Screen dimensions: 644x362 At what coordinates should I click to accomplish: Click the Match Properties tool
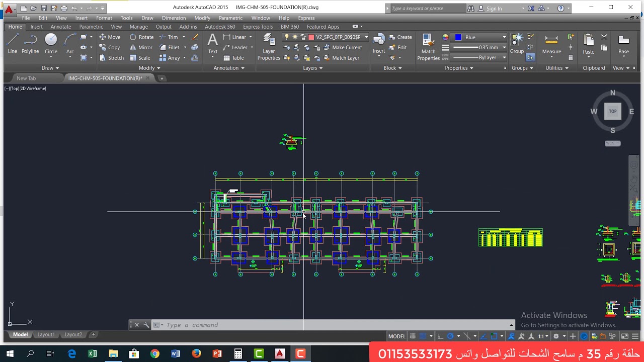click(x=428, y=47)
